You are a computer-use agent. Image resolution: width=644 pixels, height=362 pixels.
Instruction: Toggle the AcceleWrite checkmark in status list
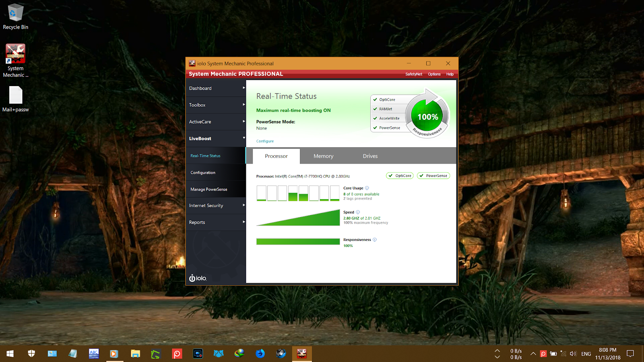[375, 118]
